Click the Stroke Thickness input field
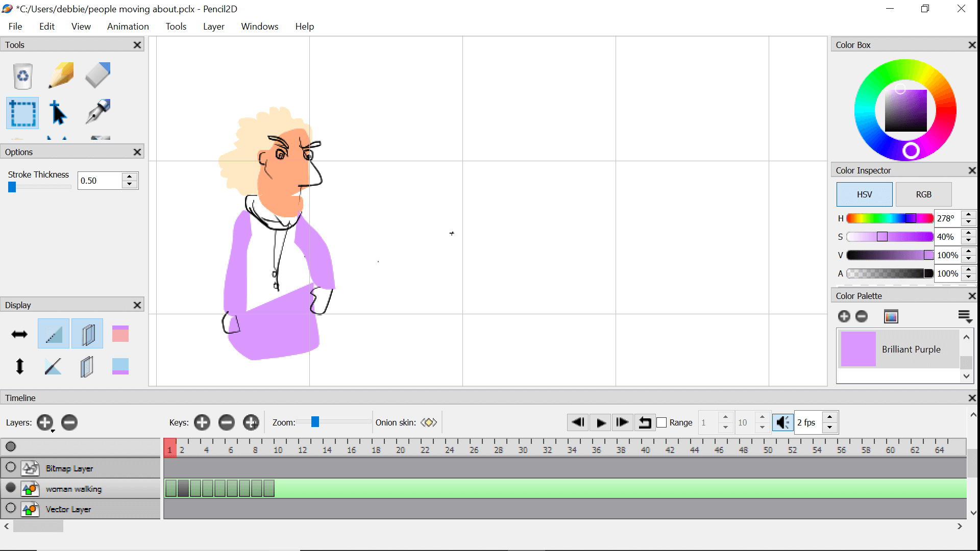This screenshot has height=551, width=980. click(99, 180)
